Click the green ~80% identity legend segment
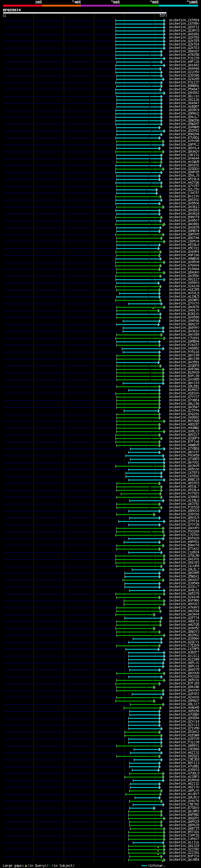This screenshot has height=868, width=201. (139, 5)
